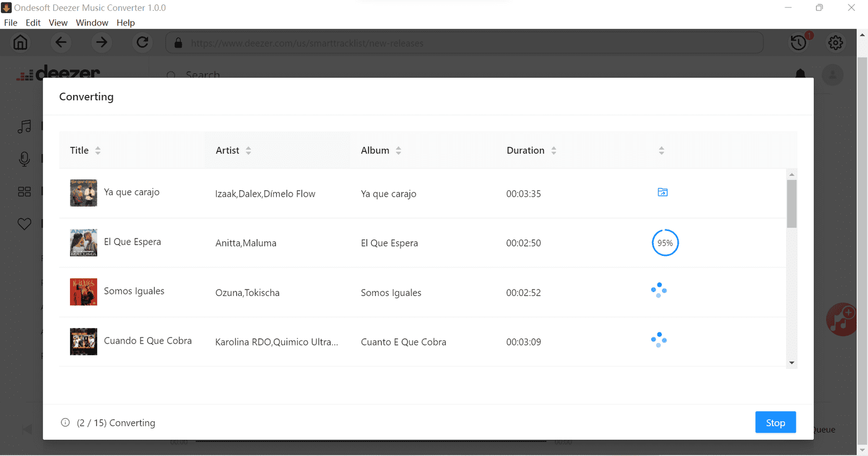Click artist 'Anitta,Maluma'
Screen dimensions: 868x456
click(246, 243)
